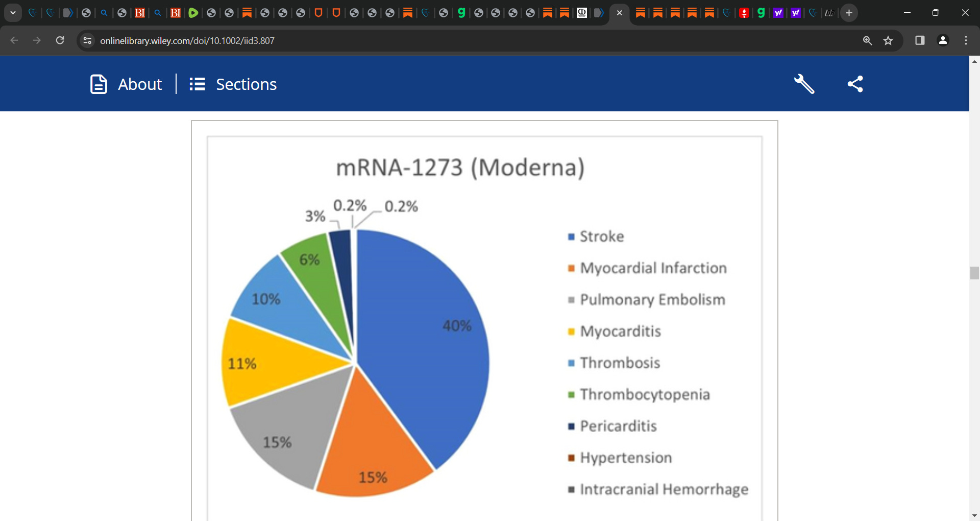Click the About document icon
The width and height of the screenshot is (980, 521).
[99, 84]
